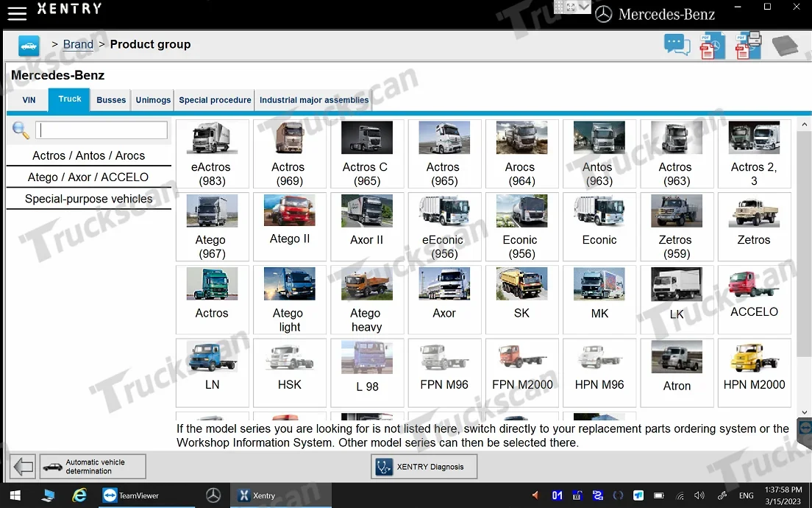Switch to the VIN tab
The image size is (812, 508).
tap(29, 100)
